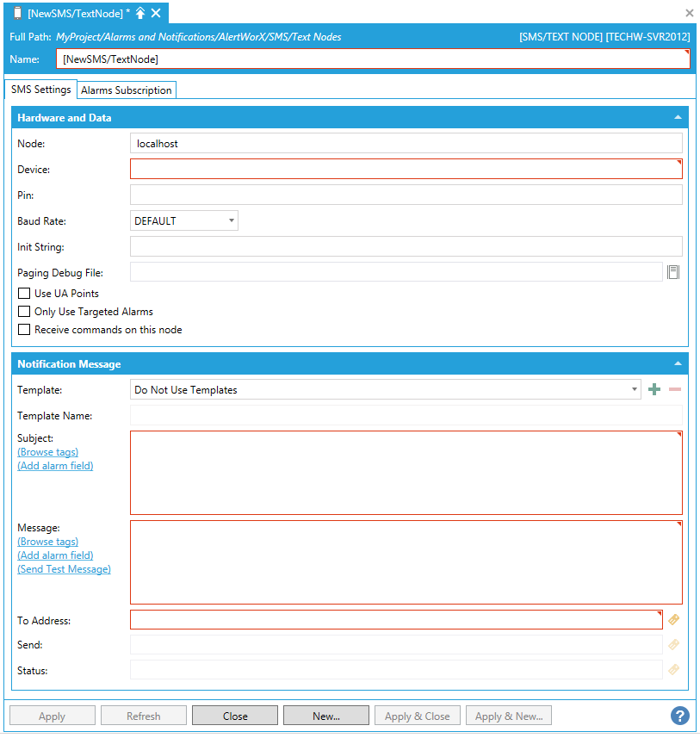This screenshot has width=700, height=738.
Task: Click into the Device input field
Action: coord(406,170)
